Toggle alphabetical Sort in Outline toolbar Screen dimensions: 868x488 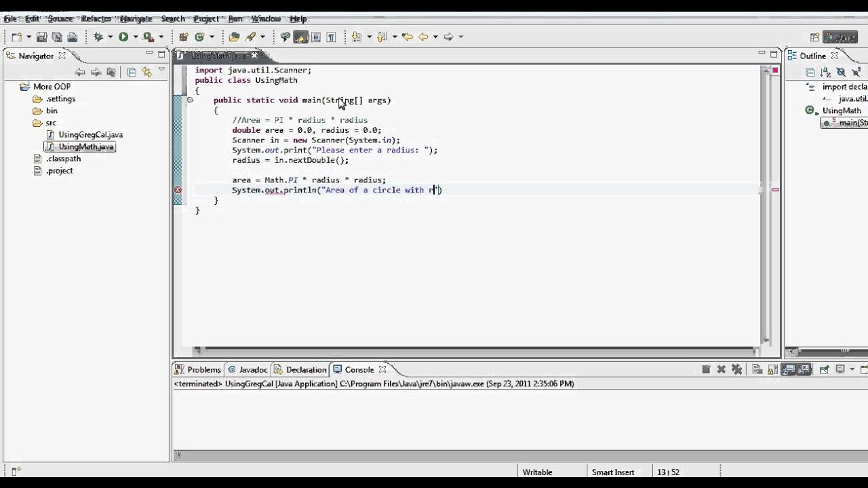[825, 73]
